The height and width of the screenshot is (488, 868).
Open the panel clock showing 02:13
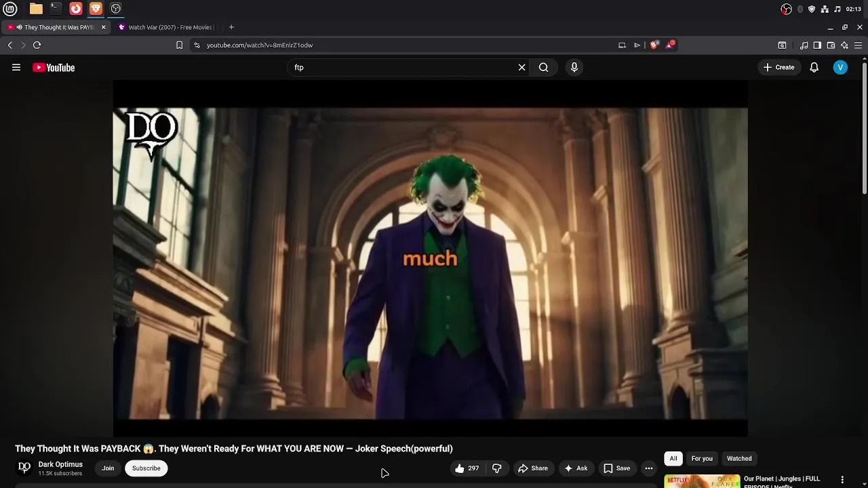click(854, 9)
